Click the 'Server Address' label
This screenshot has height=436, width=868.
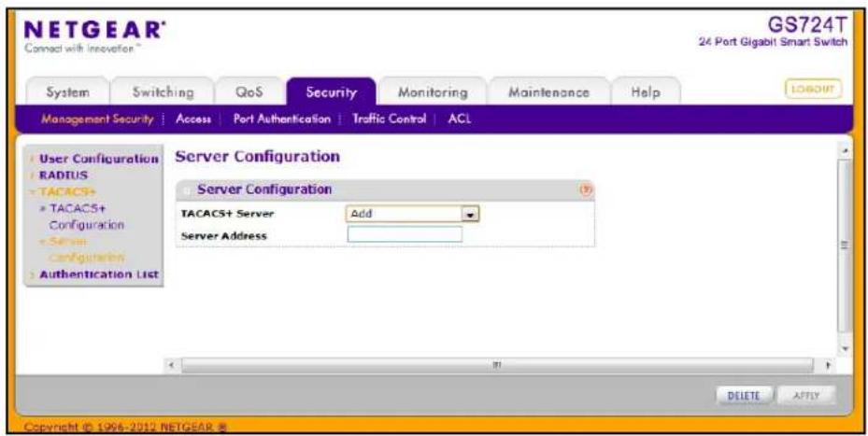(223, 235)
